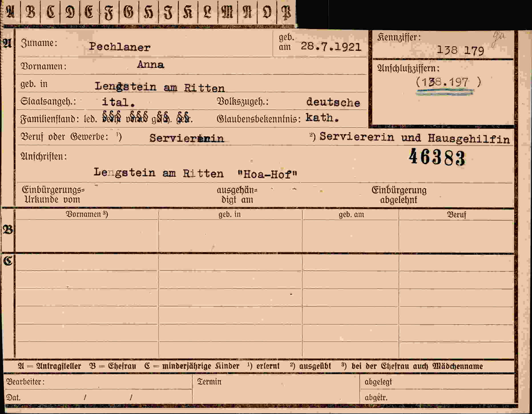Click the 'abgelegt' field label
Image resolution: width=532 pixels, height=414 pixels.
[378, 382]
